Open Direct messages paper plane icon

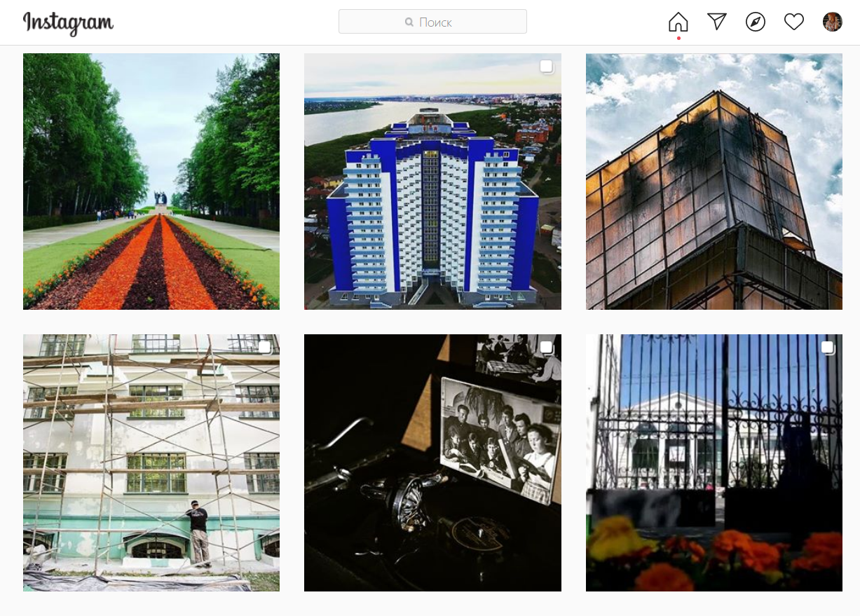coord(716,22)
